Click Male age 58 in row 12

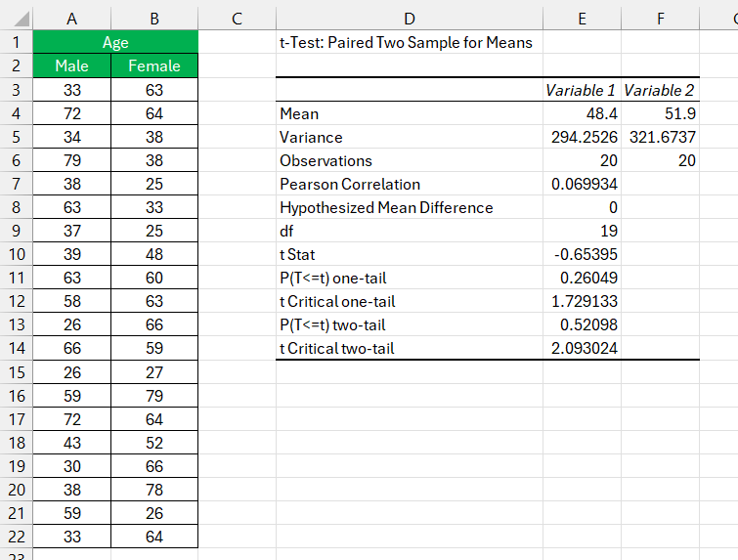pyautogui.click(x=71, y=301)
